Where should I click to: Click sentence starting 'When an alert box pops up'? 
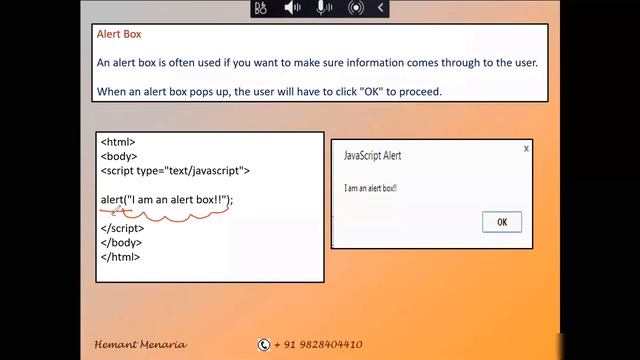point(269,91)
